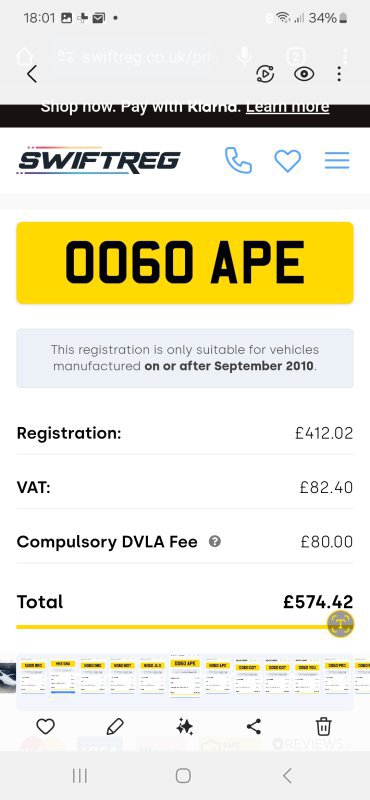Open the motion photo play icon

click(x=265, y=74)
